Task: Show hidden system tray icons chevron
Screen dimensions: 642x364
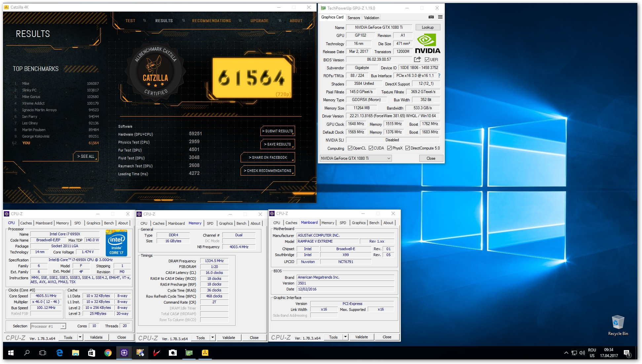Action: click(566, 353)
